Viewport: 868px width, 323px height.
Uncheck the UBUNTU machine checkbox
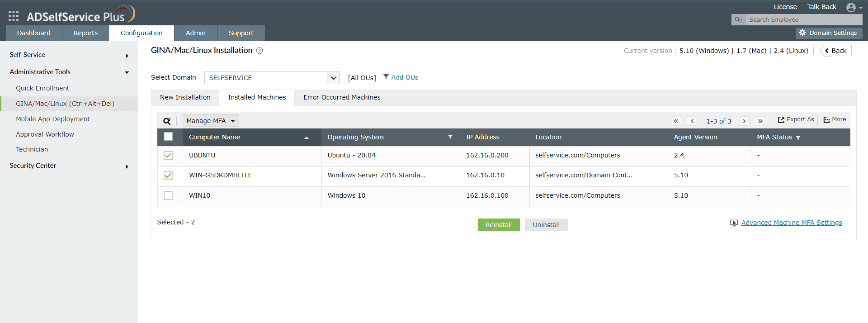click(168, 155)
